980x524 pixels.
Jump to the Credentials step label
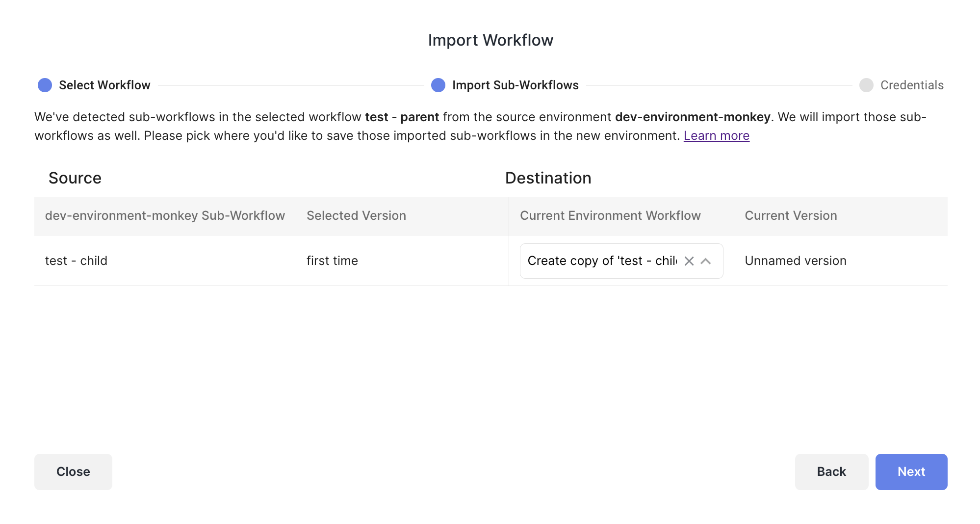click(x=912, y=85)
